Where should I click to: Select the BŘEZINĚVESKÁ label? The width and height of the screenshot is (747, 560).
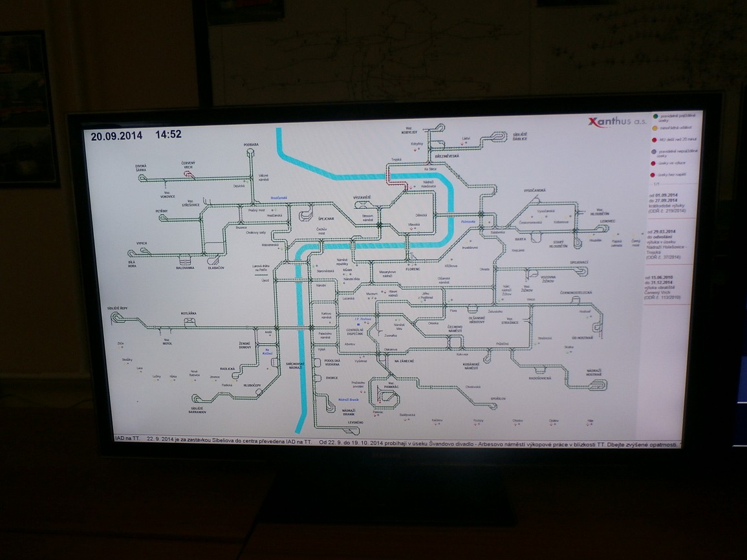point(447,156)
